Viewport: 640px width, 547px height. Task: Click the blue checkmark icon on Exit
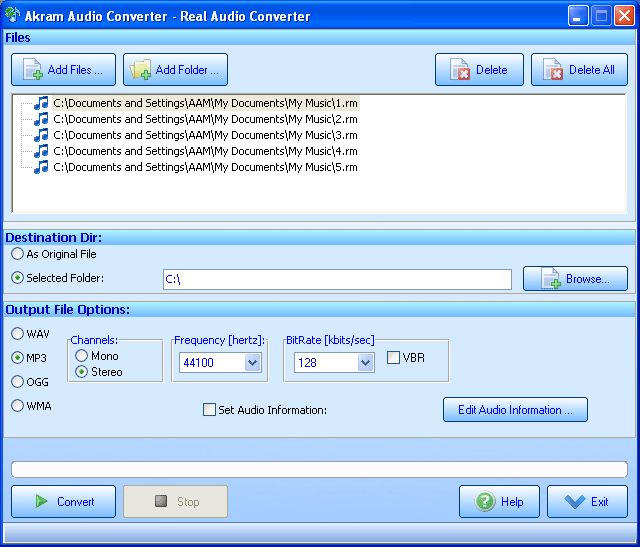point(575,501)
